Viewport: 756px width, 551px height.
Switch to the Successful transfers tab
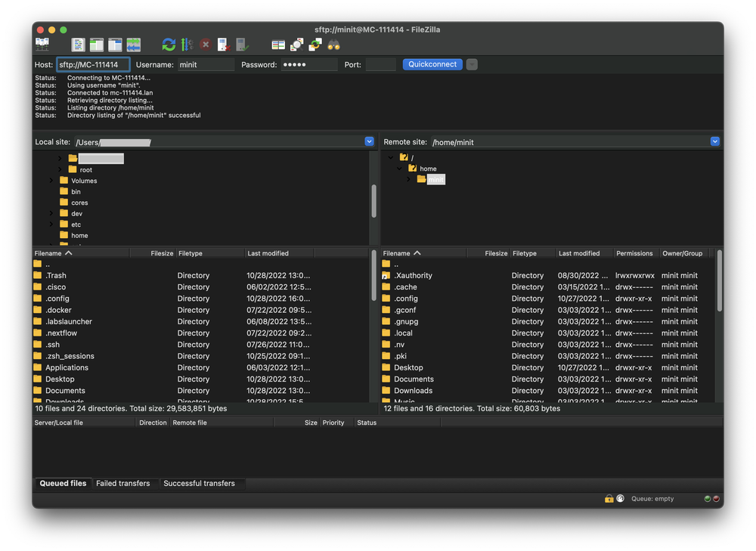199,484
